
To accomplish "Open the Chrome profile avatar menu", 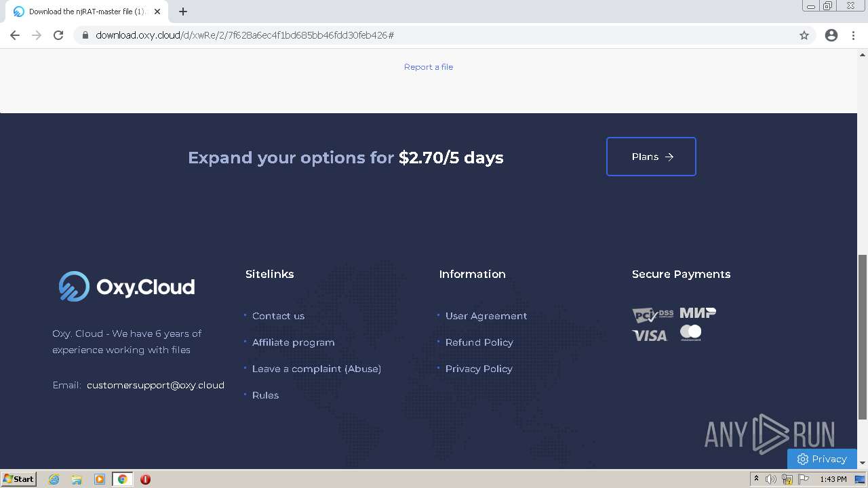I will (831, 35).
